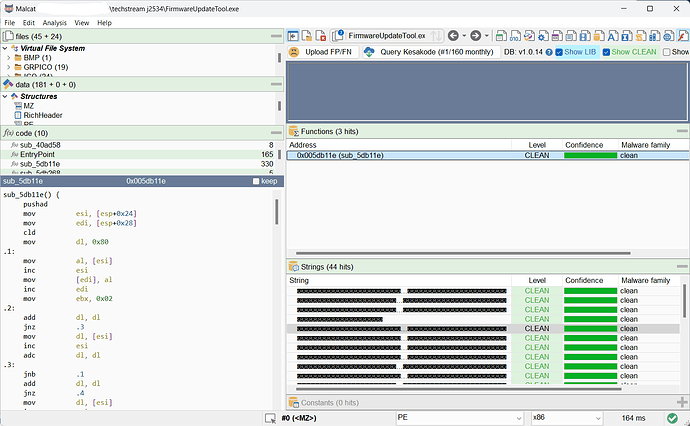Tick the keep checkbox for sub_5db11e
The width and height of the screenshot is (690, 426).
point(256,181)
